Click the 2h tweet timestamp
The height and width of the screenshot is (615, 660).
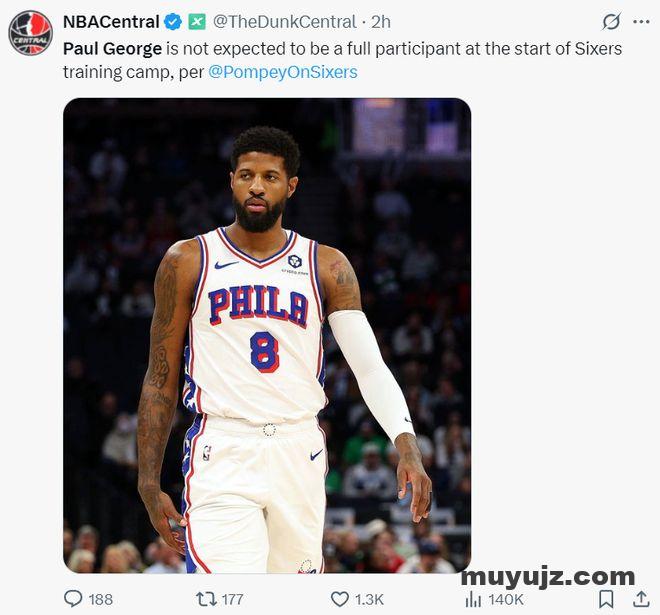pos(381,22)
